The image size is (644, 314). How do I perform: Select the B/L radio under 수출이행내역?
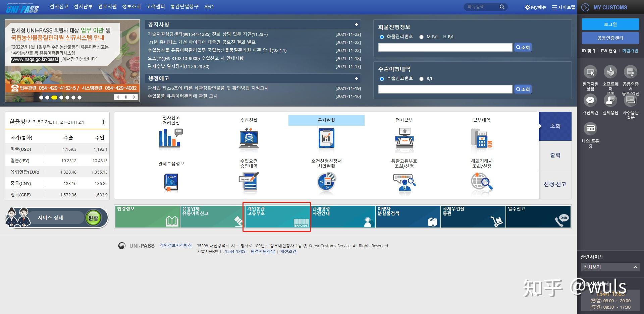click(422, 79)
